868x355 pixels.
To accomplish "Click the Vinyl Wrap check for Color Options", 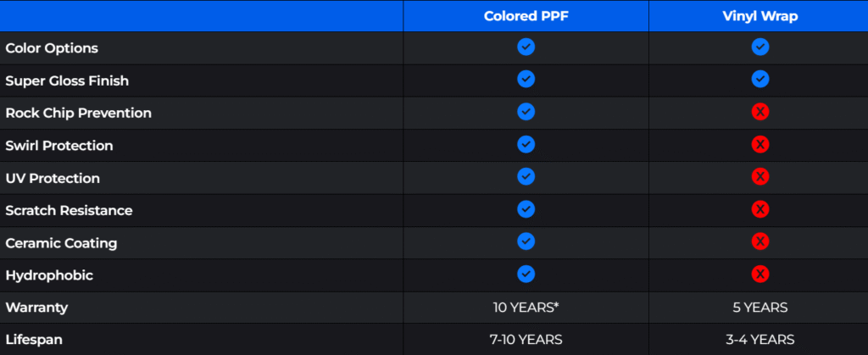I will click(x=760, y=47).
